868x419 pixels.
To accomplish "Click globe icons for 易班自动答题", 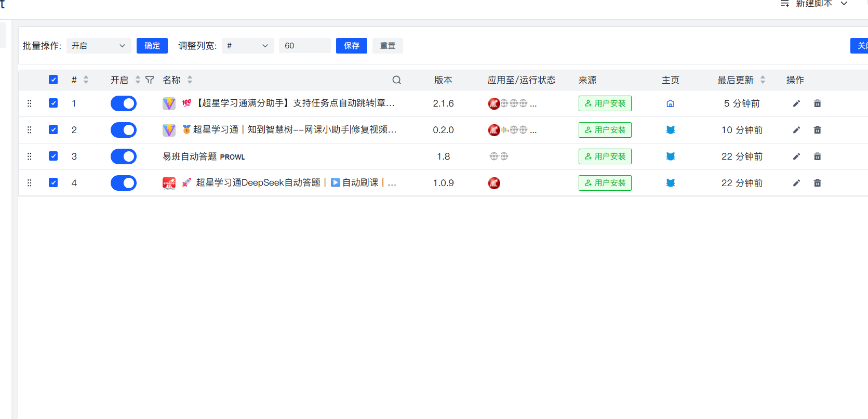I will (499, 156).
